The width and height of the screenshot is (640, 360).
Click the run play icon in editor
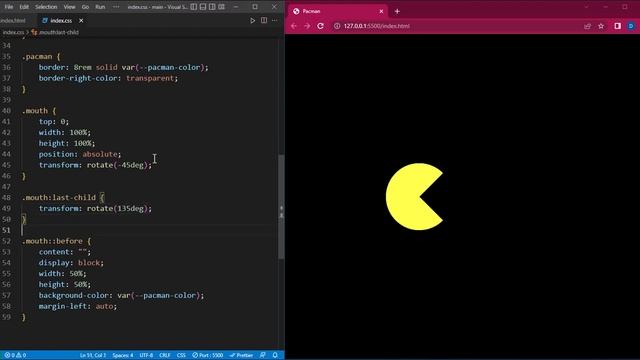point(253,20)
